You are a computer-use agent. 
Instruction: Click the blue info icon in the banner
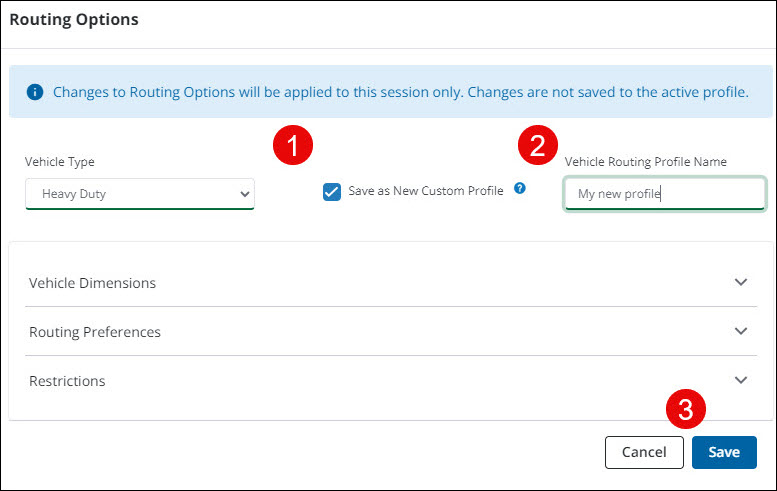pyautogui.click(x=35, y=92)
